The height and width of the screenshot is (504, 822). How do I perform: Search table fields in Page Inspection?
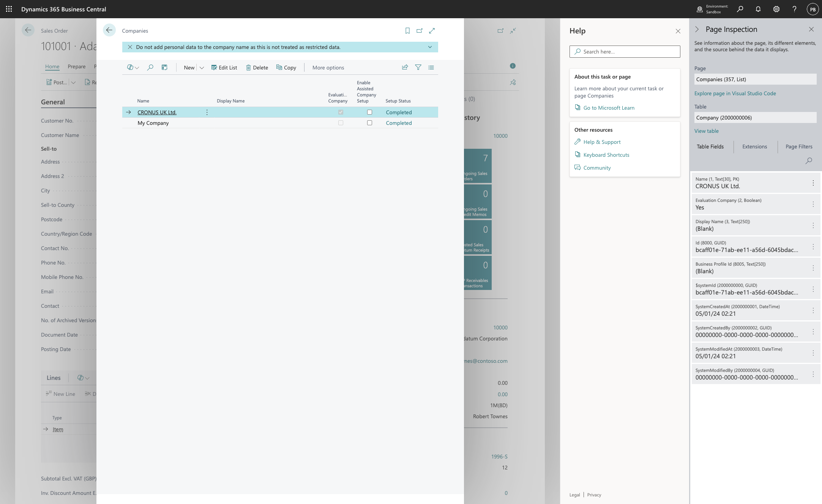(x=809, y=161)
